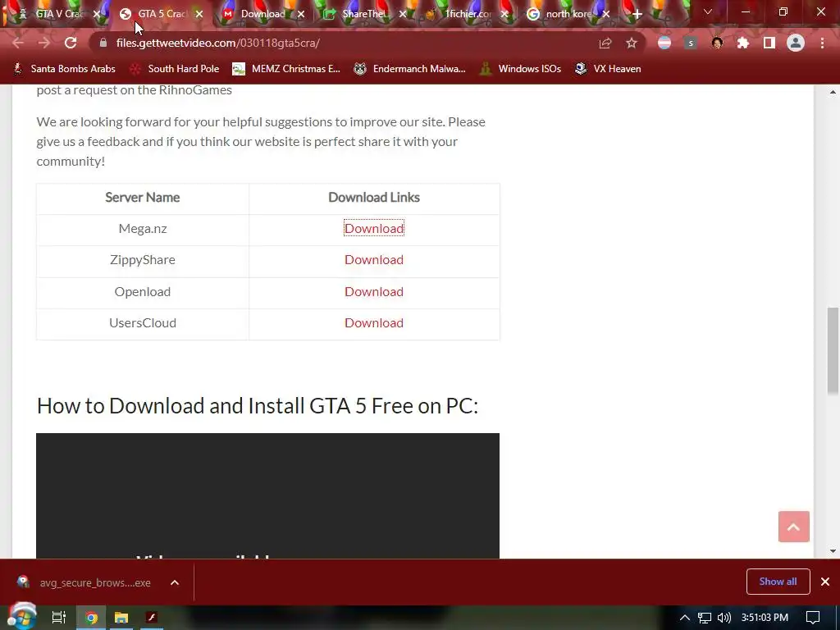Image resolution: width=840 pixels, height=630 pixels.
Task: Open the South Hard Pole bookmark
Action: (x=175, y=69)
